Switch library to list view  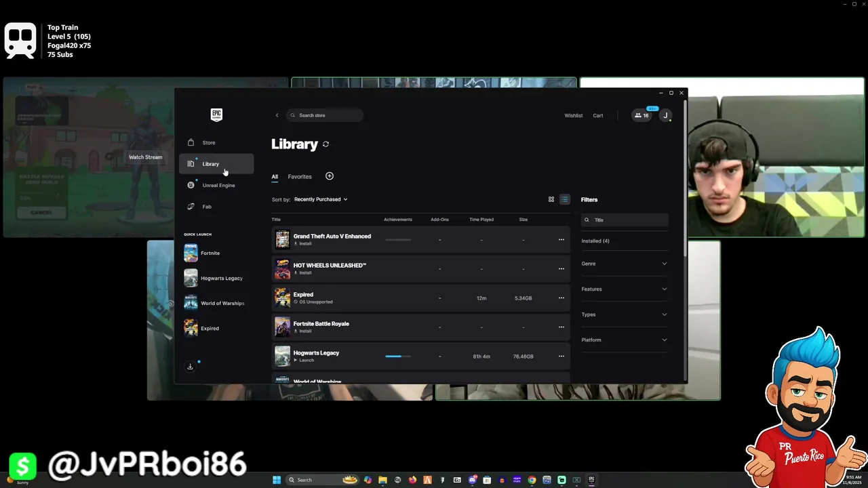pos(564,199)
